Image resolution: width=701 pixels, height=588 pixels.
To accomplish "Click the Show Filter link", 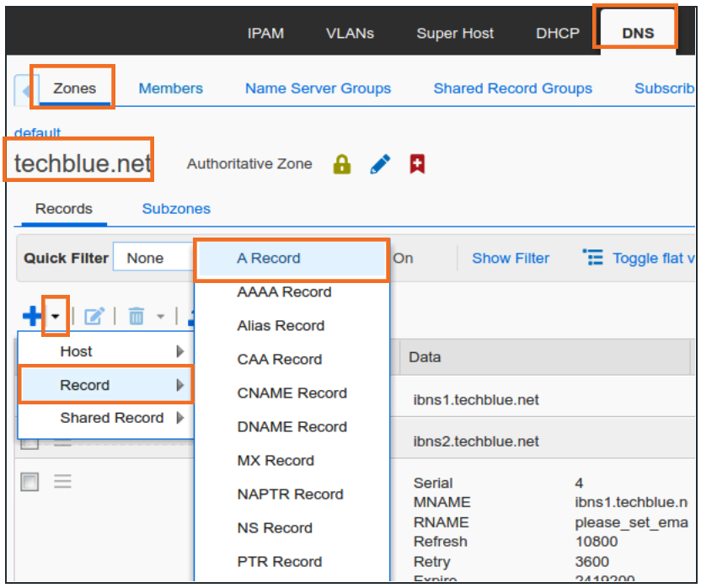I will 510,259.
